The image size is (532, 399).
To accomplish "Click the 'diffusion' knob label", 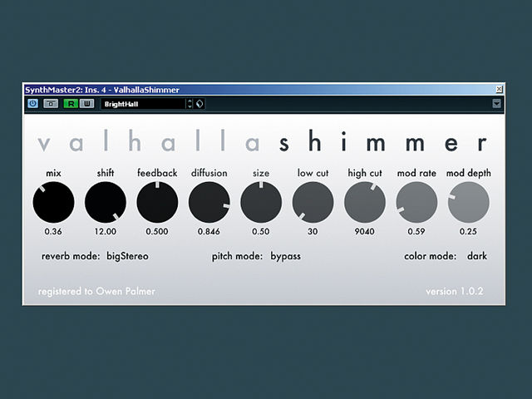I will pyautogui.click(x=209, y=173).
